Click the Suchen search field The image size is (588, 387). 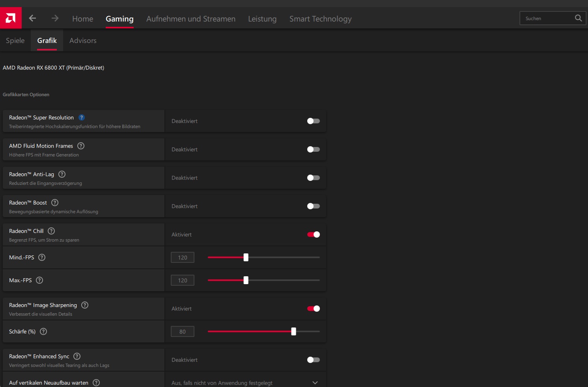(553, 18)
